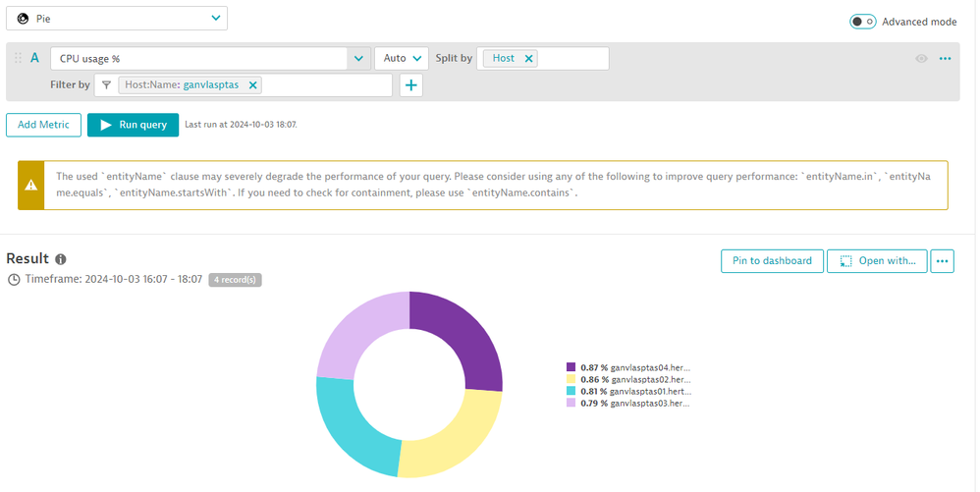This screenshot has height=492, width=980.
Task: Click the Run query button
Action: [x=134, y=125]
